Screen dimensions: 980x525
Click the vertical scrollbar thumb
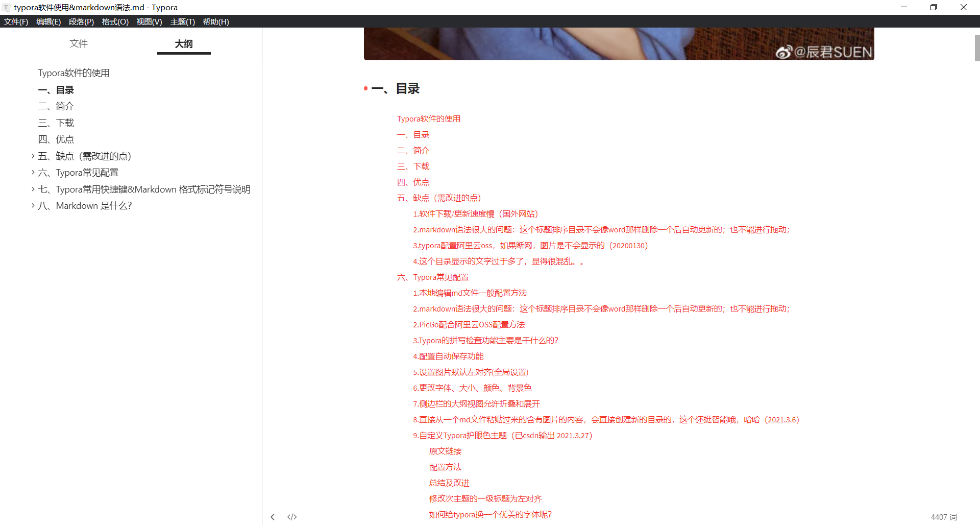[x=977, y=47]
